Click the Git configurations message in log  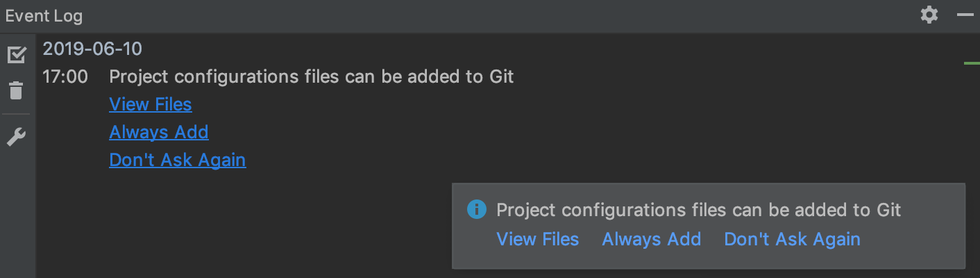coord(312,76)
